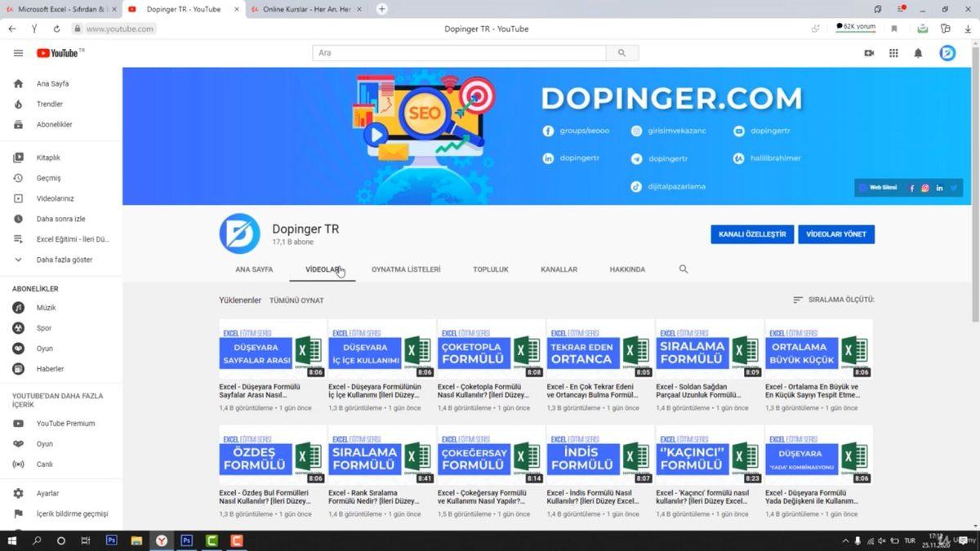Search within channel using magnifier icon
This screenshot has width=980, height=551.
684,269
